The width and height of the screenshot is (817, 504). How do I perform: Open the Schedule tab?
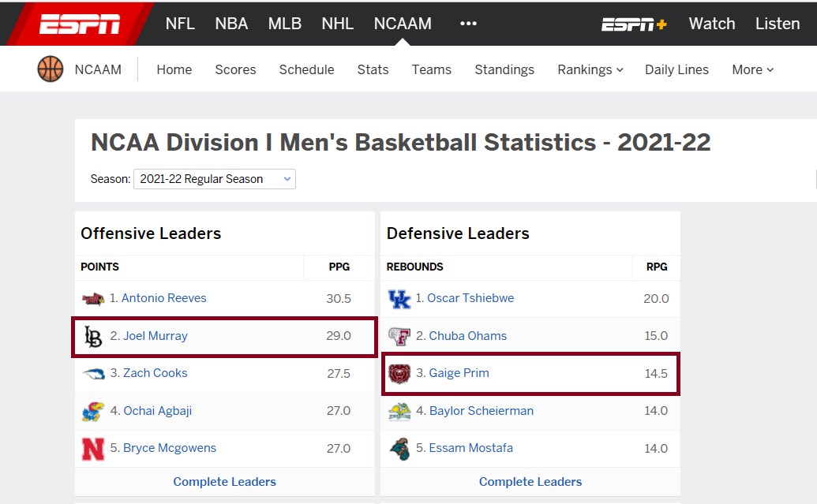(306, 69)
